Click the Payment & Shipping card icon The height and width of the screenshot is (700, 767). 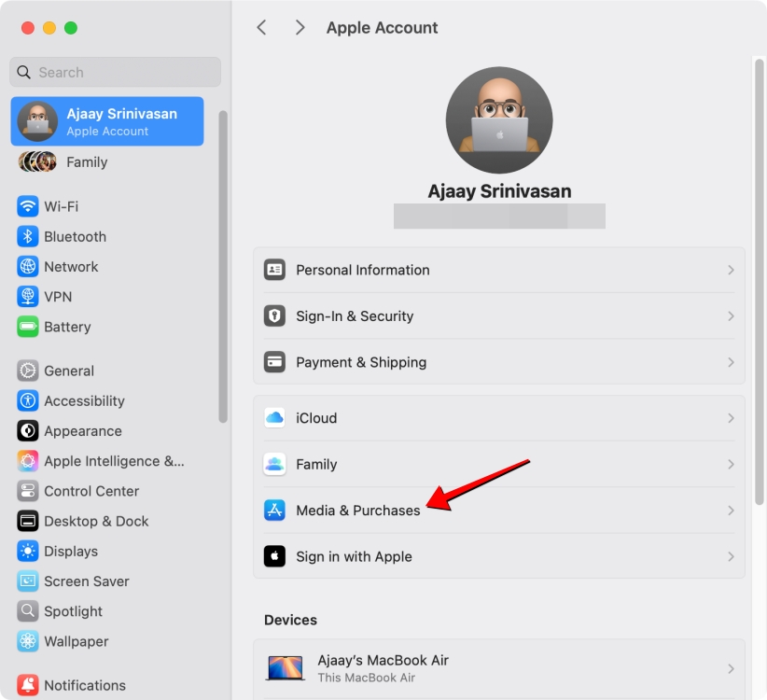(x=274, y=362)
